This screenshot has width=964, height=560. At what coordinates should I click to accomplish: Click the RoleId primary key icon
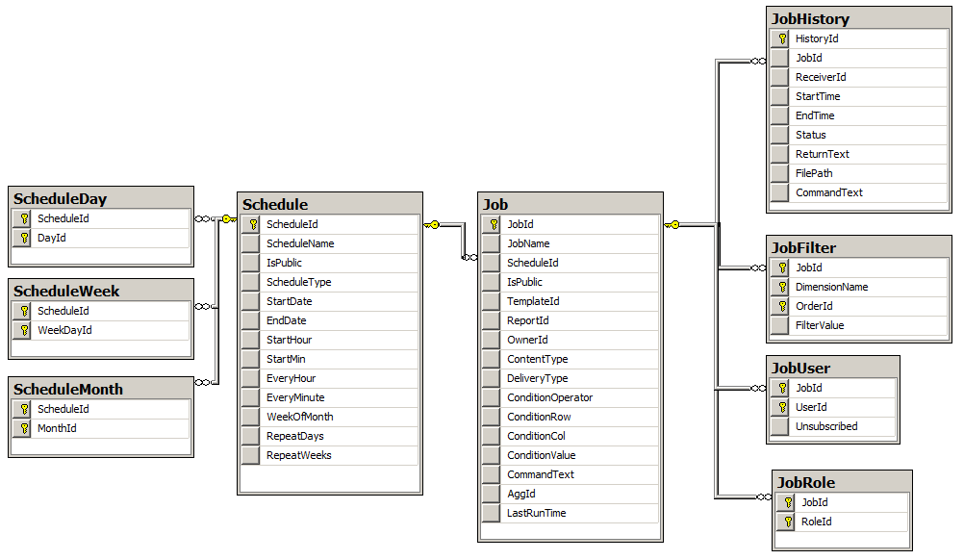787,522
